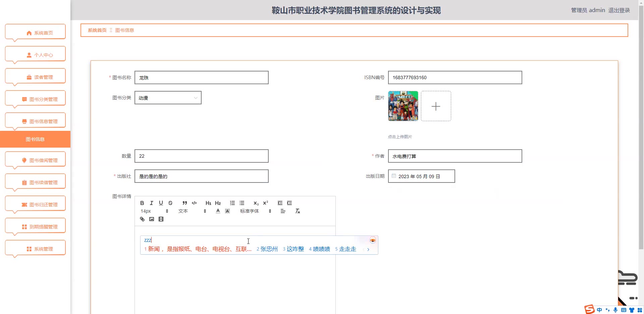Viewport: 644px width, 314px height.
Task: Click the 退出登录 logout link
Action: point(619,10)
